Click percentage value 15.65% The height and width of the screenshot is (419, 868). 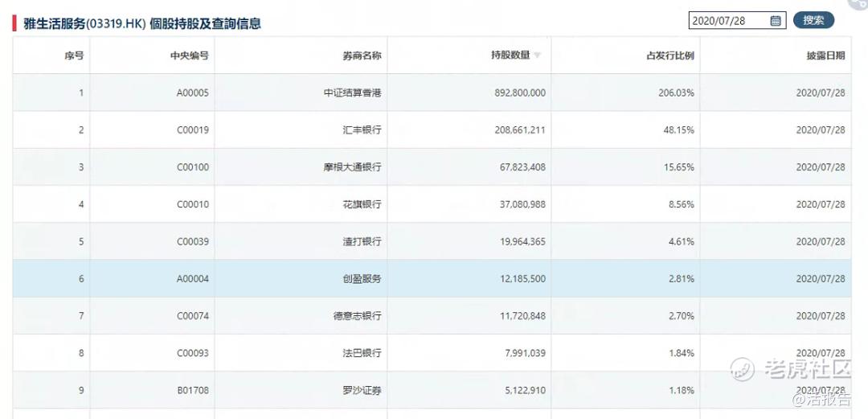point(679,166)
